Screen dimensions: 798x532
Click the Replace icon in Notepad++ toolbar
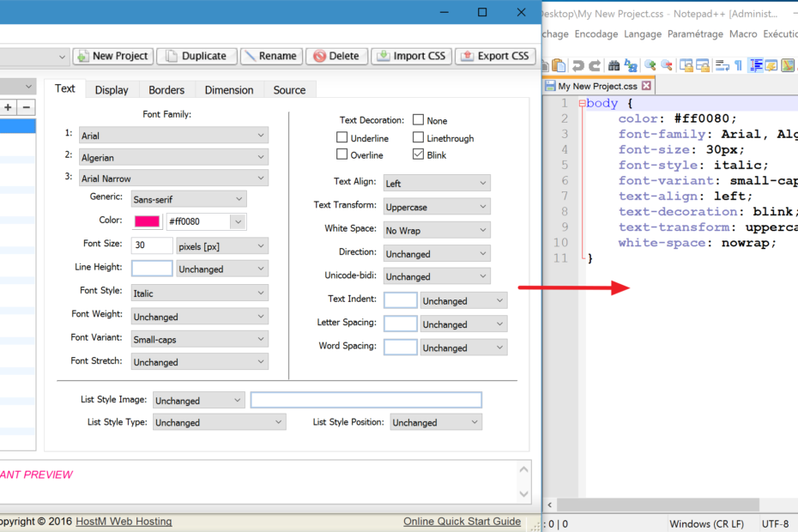click(631, 65)
